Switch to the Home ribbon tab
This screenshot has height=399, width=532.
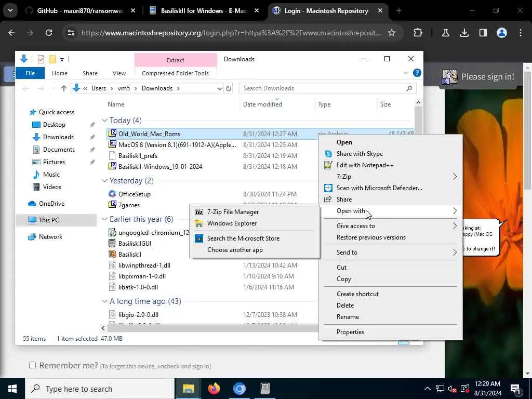pos(60,73)
